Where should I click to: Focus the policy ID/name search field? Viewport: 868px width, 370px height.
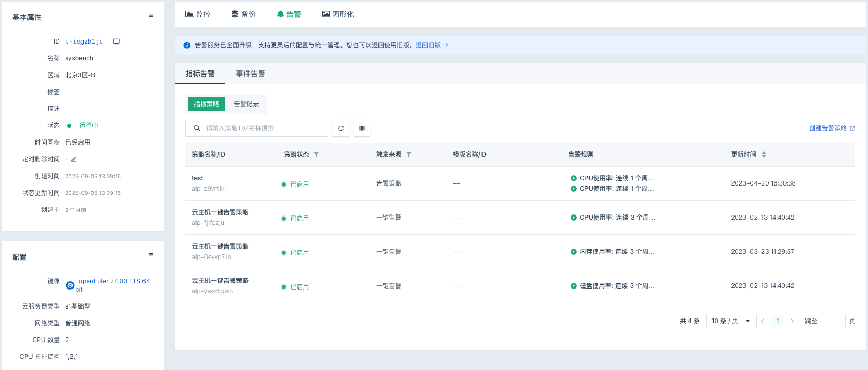(263, 128)
